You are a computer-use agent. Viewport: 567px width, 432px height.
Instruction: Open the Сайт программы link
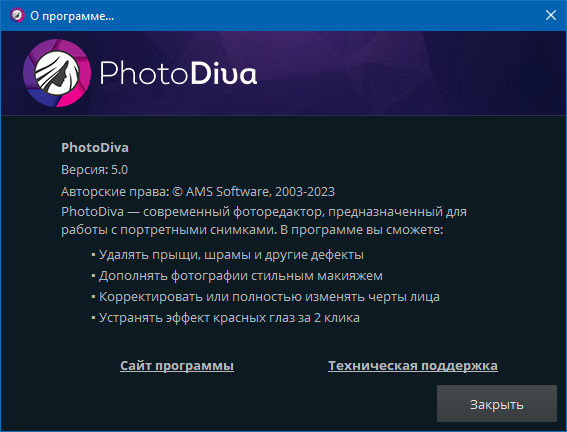coord(177,366)
